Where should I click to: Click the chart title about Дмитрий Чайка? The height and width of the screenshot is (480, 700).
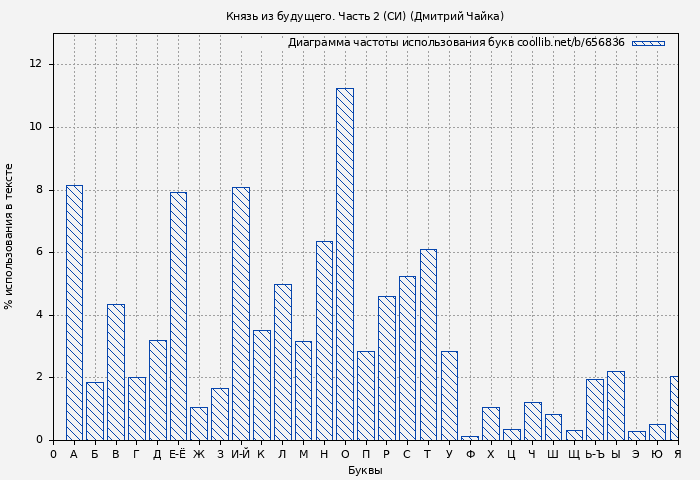365,16
